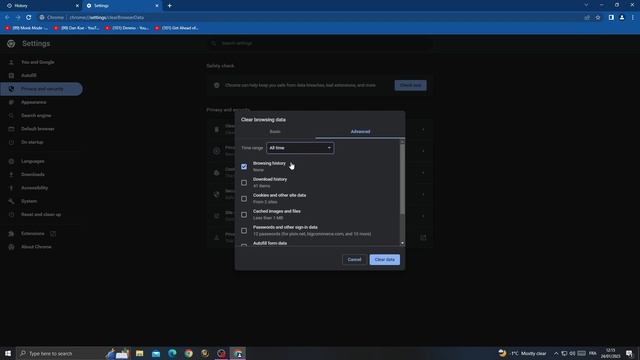Toggle the browser side panel icon
Screen dimensions: 640x360
tap(611, 18)
